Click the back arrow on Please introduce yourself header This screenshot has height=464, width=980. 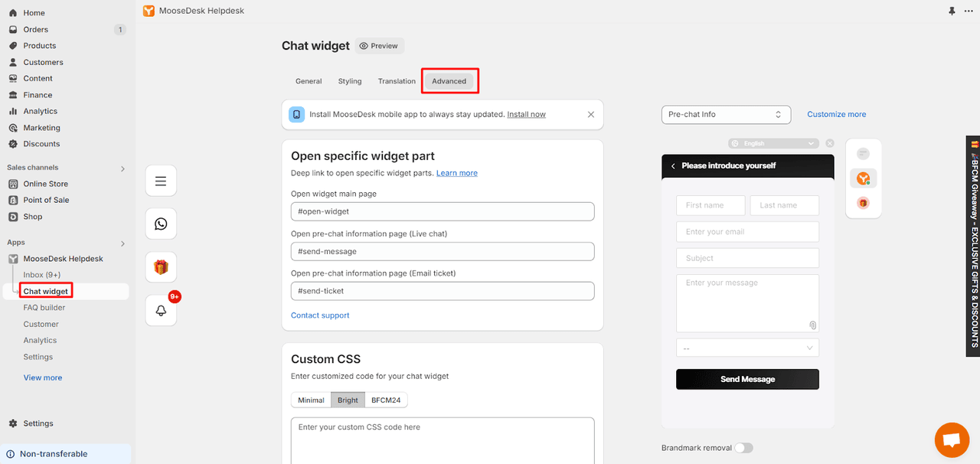tap(673, 165)
